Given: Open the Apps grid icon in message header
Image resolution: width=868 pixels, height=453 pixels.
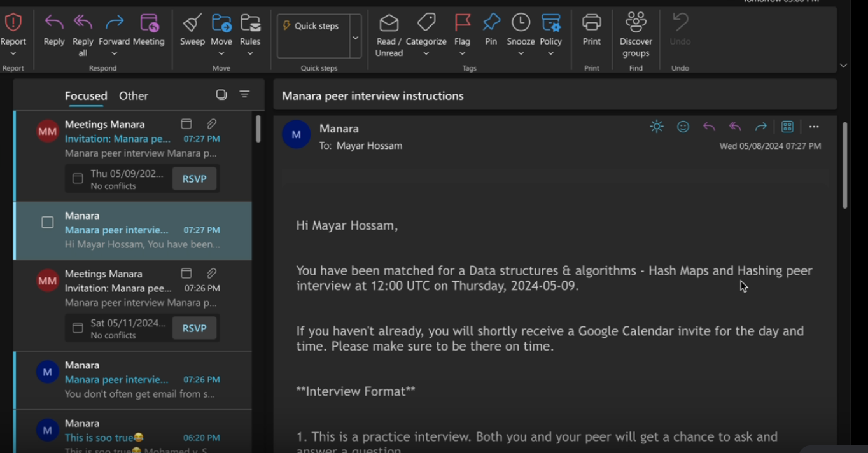Looking at the screenshot, I should [x=787, y=127].
